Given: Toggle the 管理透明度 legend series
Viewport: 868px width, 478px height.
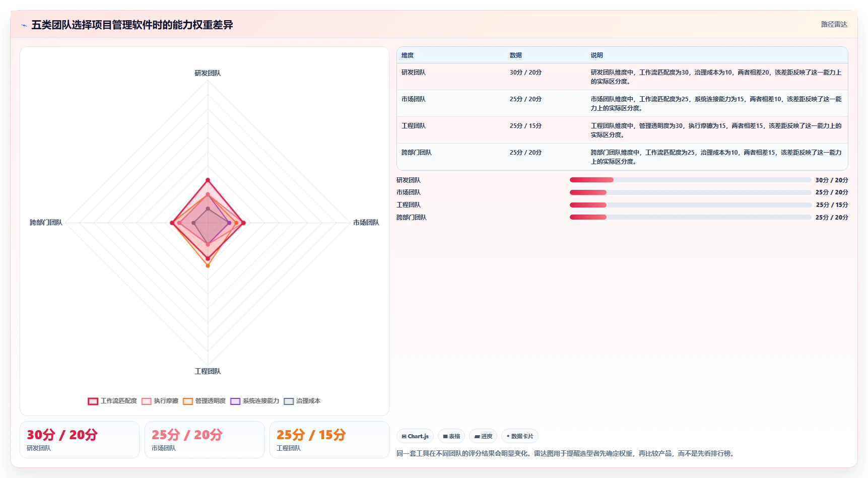Looking at the screenshot, I should click(x=204, y=401).
